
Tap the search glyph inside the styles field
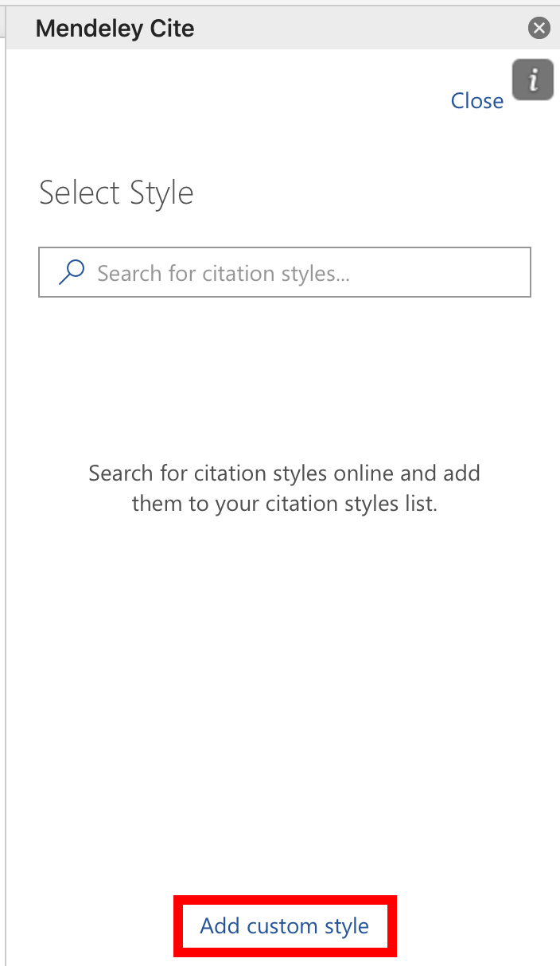(72, 272)
